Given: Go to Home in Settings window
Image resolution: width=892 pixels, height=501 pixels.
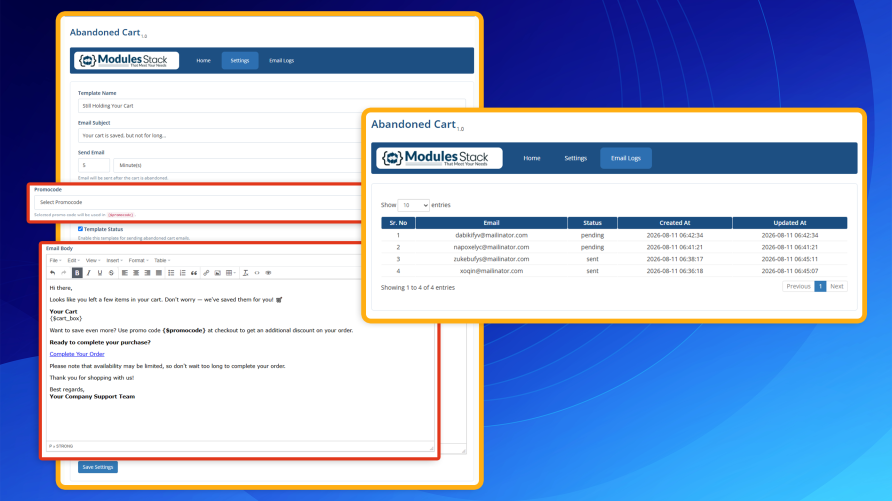Looking at the screenshot, I should coord(203,60).
